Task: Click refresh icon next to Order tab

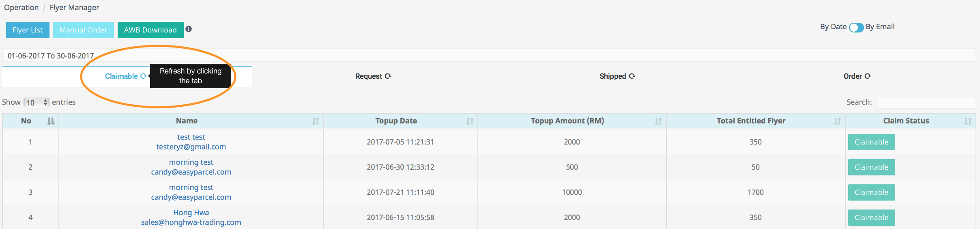Action: click(x=868, y=76)
